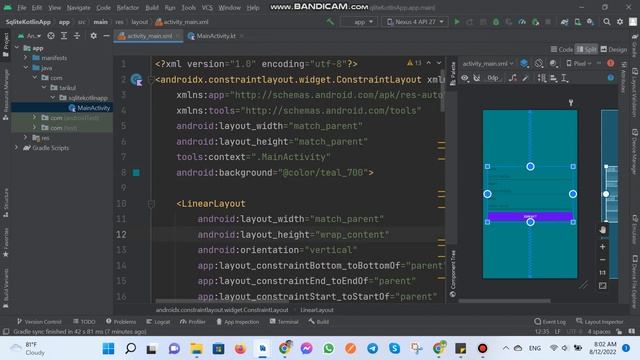Image resolution: width=640 pixels, height=360 pixels.
Task: Select opened file target icon in Project panel
Action: 51,36
